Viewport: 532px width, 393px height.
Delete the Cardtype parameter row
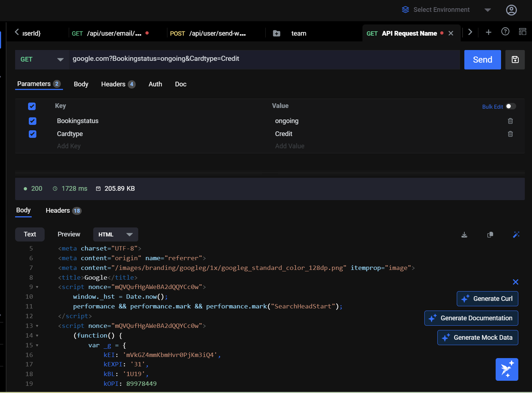pyautogui.click(x=510, y=134)
